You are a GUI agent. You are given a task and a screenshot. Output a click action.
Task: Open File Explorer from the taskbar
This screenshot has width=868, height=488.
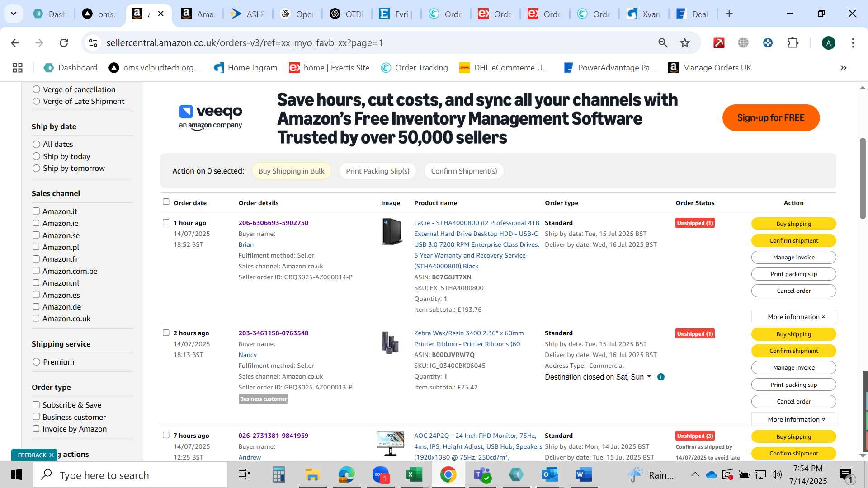(x=312, y=475)
